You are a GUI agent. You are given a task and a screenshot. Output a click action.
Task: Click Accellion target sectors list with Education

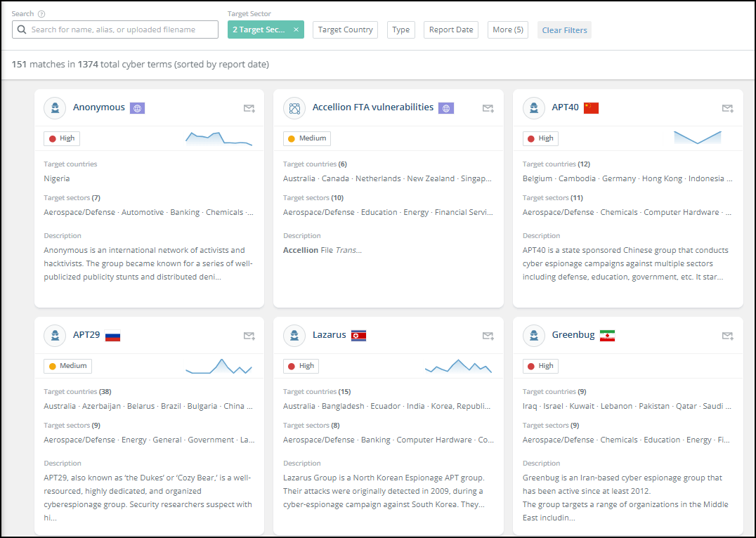388,212
